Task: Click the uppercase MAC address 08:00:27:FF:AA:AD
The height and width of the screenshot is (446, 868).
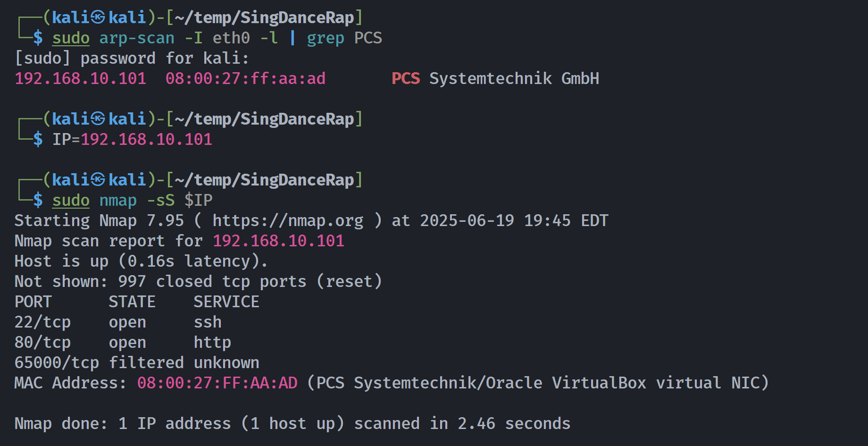Action: click(x=217, y=383)
